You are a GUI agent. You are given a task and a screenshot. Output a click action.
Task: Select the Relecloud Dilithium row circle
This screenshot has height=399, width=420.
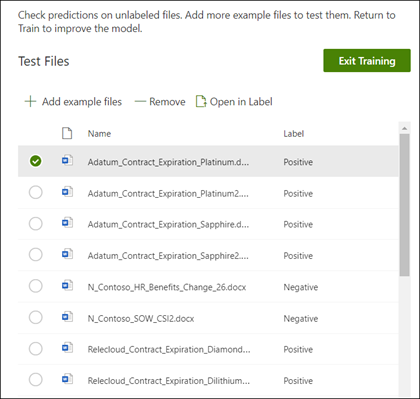35,380
